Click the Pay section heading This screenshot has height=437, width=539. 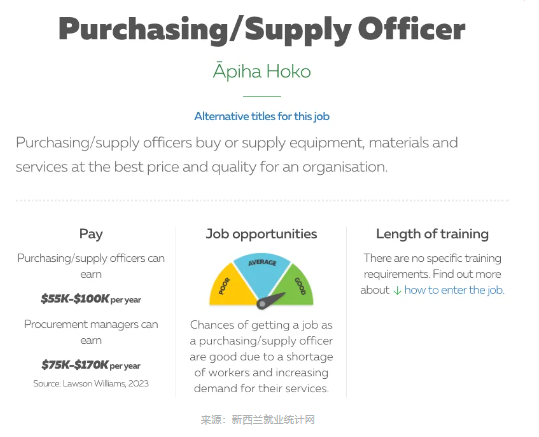(x=91, y=234)
